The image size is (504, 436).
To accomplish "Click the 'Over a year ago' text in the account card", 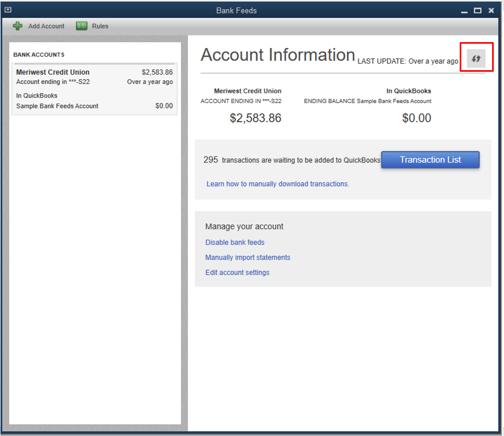I will click(x=150, y=82).
